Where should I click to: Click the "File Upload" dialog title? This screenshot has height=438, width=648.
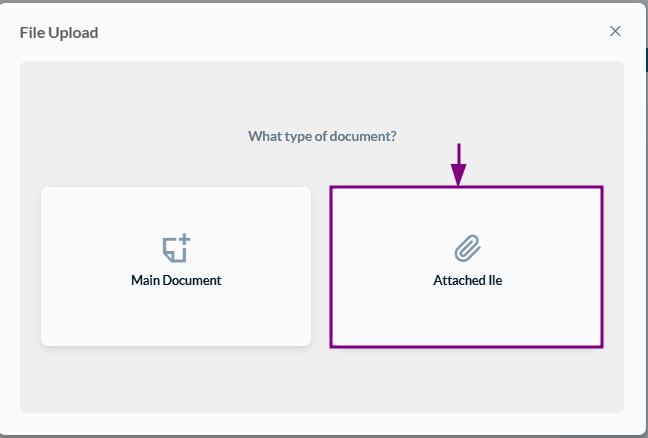pyautogui.click(x=59, y=33)
